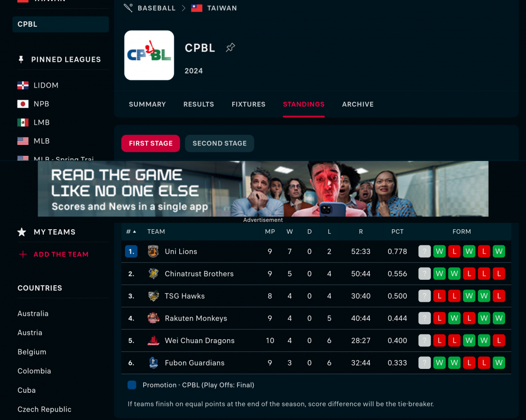Screen dimensions: 526x420
Task: Click the blue Promotion legend swatch
Action: pos(132,385)
